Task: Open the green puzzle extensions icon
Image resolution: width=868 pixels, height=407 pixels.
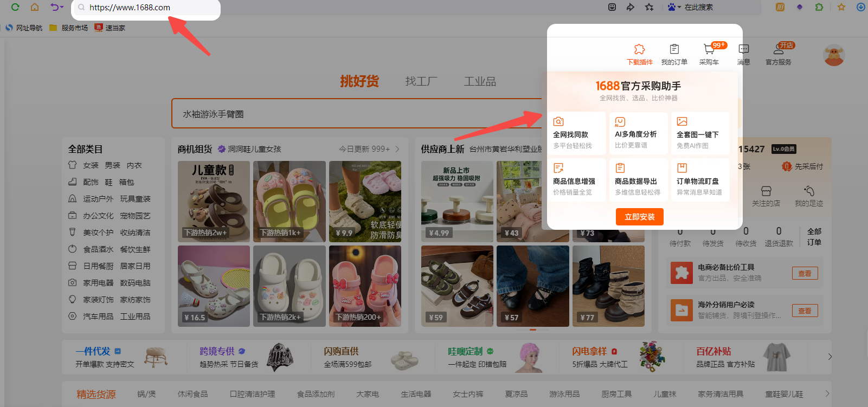Action: [x=819, y=7]
